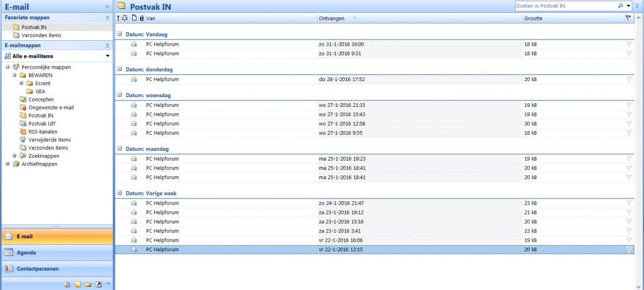Open the Notes shortcut icon in navigation bar

tap(78, 284)
